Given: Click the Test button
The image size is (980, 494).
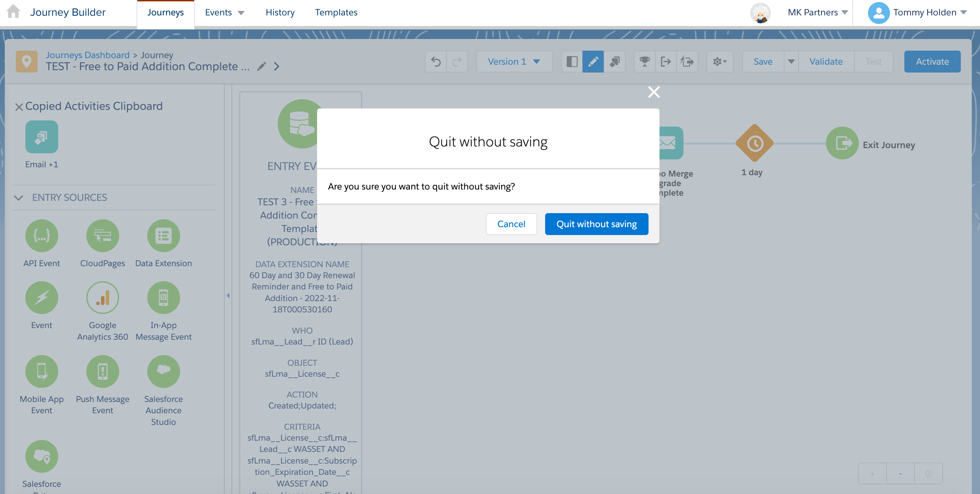Looking at the screenshot, I should [873, 62].
